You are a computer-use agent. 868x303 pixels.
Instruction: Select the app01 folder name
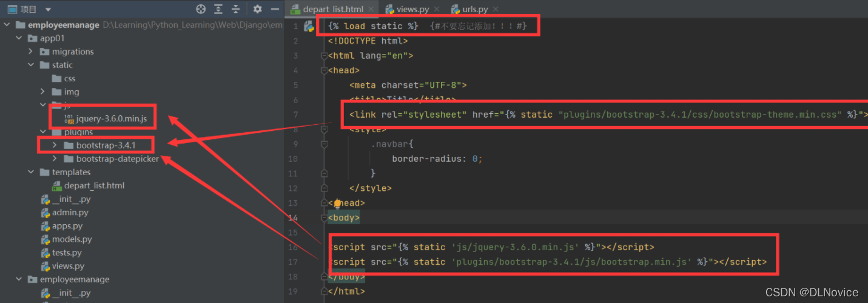52,38
